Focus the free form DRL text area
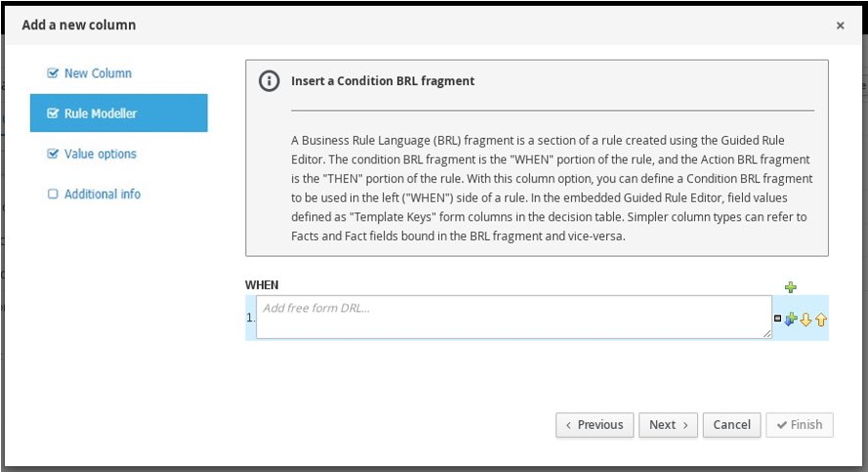This screenshot has height=472, width=868. tap(514, 318)
